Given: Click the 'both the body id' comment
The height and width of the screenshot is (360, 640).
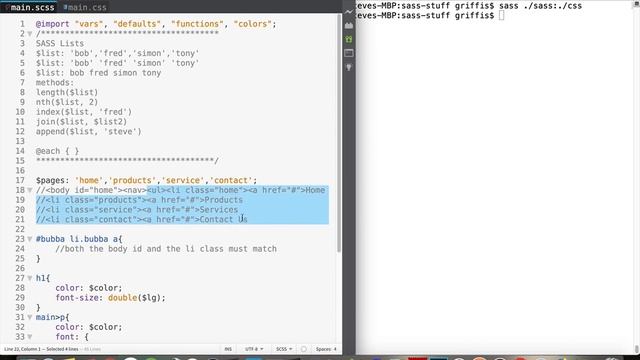Looking at the screenshot, I should pos(166,249).
